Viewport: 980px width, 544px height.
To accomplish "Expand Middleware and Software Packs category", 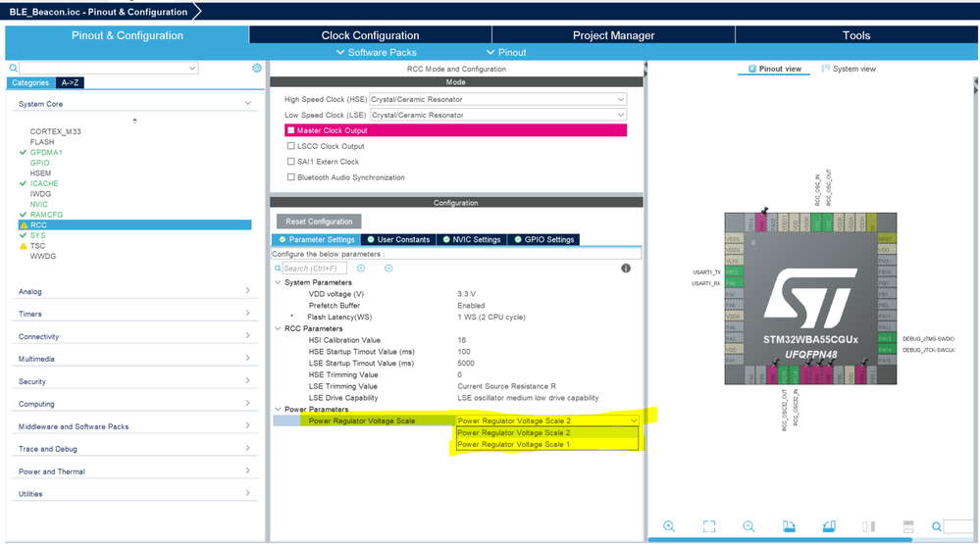I will click(247, 425).
